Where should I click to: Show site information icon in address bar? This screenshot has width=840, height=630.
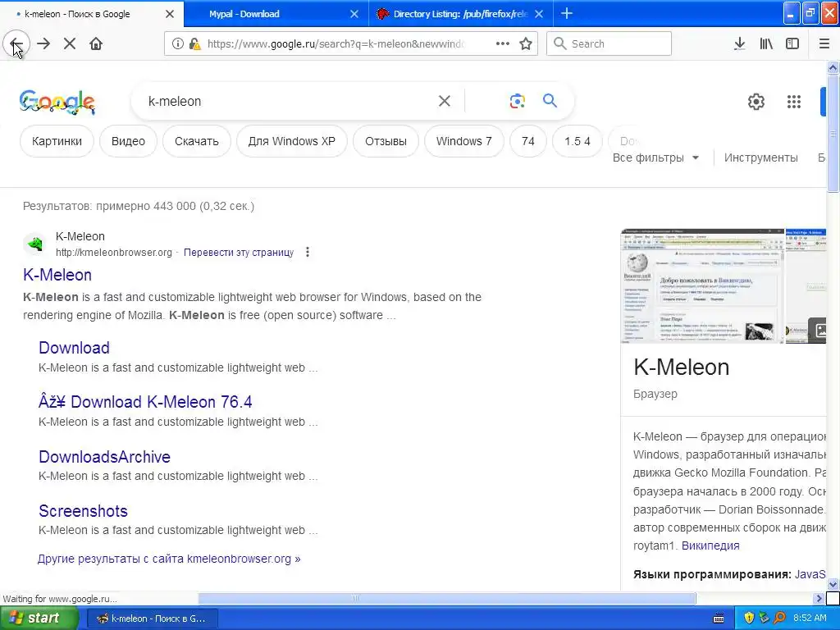click(x=178, y=44)
